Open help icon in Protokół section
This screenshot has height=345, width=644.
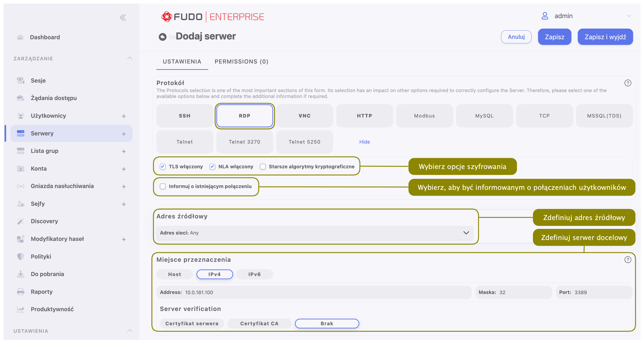[x=627, y=83]
